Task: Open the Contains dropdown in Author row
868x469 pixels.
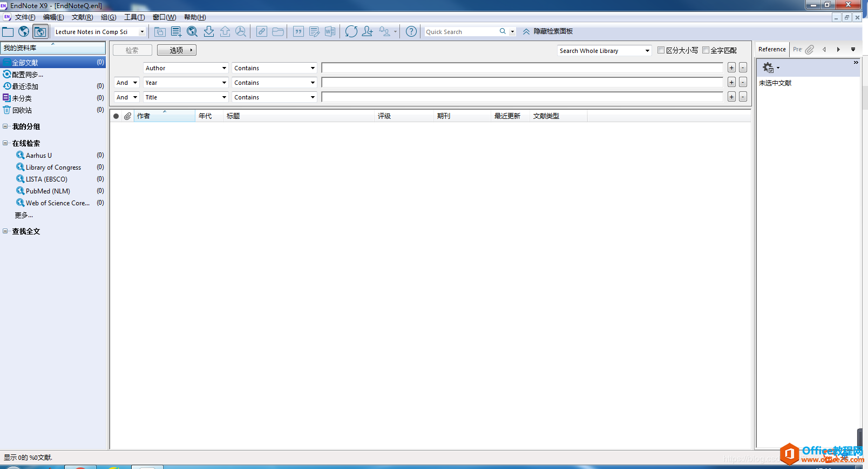Action: tap(274, 68)
